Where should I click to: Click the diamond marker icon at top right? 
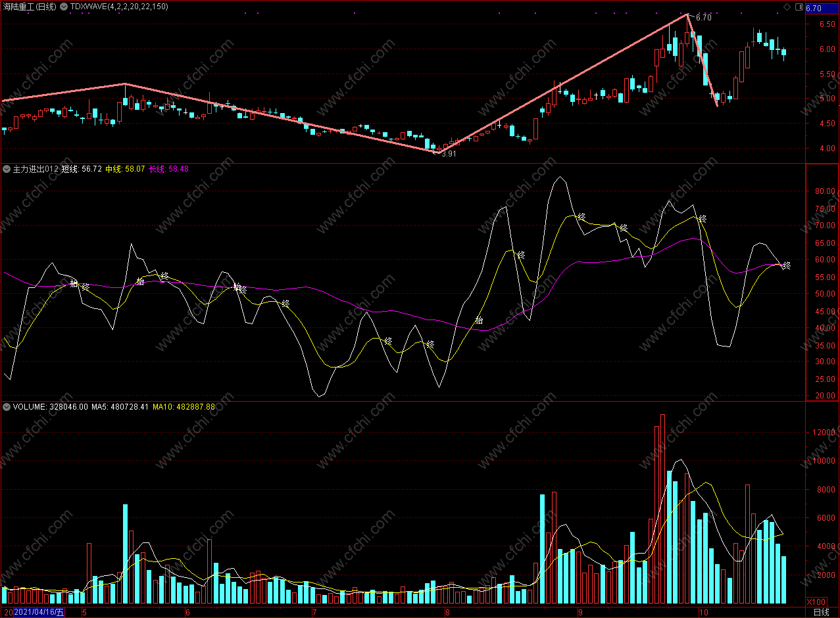point(787,7)
